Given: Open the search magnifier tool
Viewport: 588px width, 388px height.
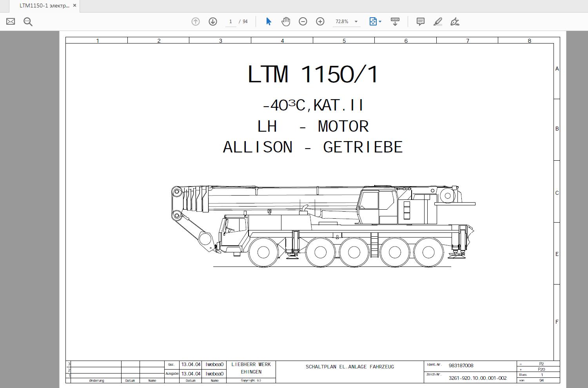Looking at the screenshot, I should (28, 22).
